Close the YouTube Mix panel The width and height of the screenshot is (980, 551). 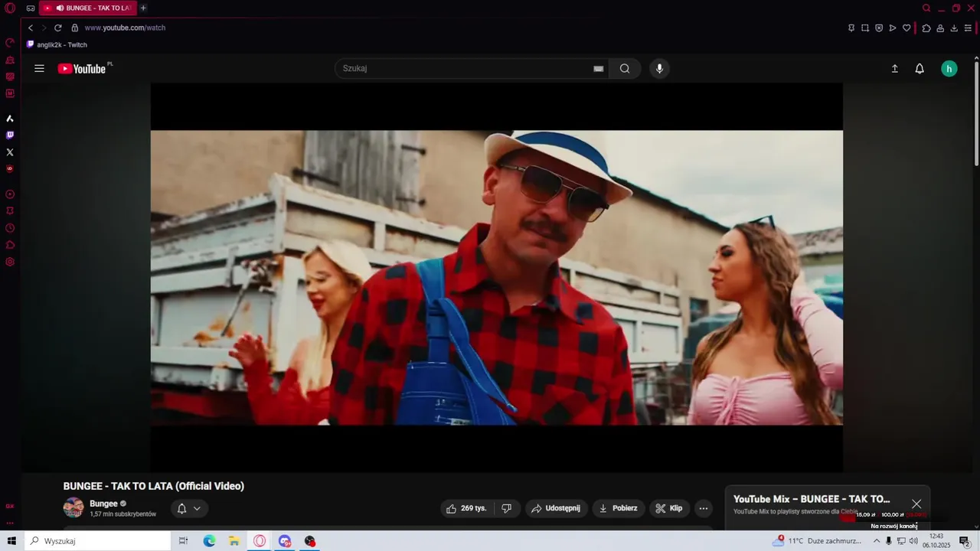point(916,504)
